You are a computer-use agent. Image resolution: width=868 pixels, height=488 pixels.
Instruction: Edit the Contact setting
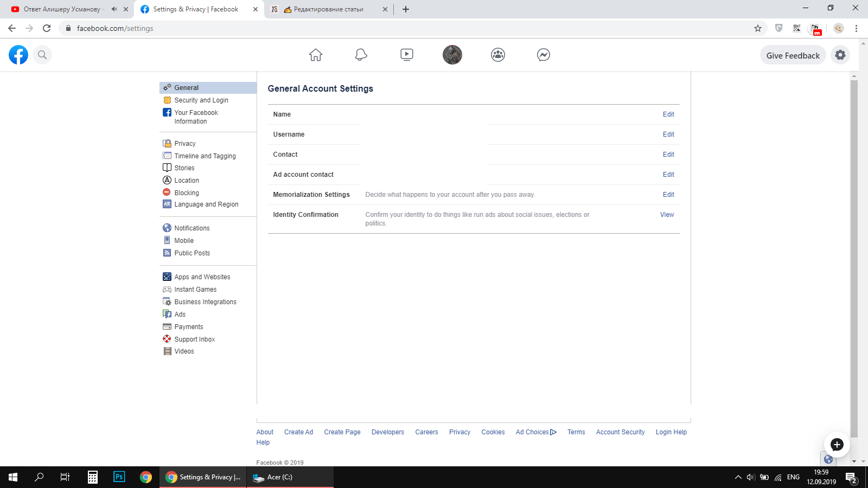(x=668, y=155)
